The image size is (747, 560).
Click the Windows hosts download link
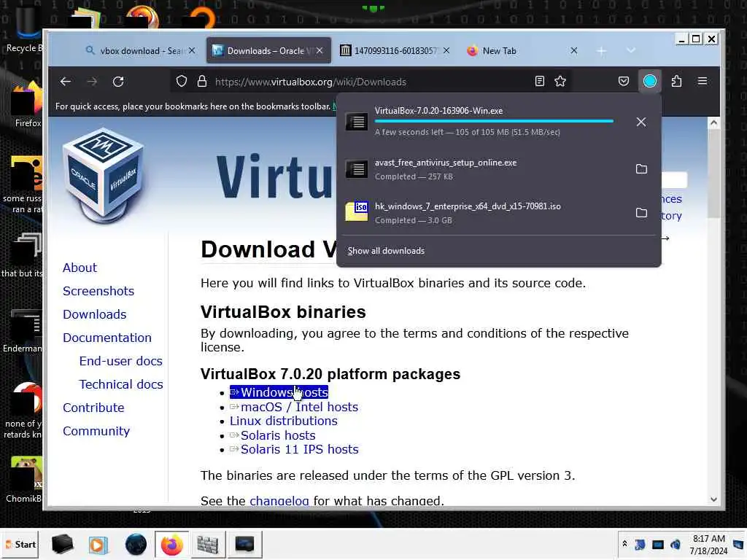pyautogui.click(x=279, y=392)
